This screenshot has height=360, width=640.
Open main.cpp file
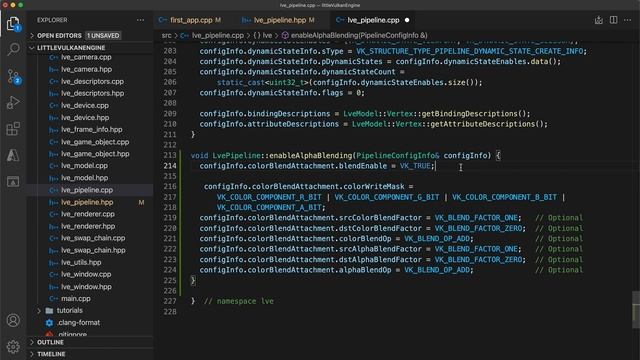76,298
